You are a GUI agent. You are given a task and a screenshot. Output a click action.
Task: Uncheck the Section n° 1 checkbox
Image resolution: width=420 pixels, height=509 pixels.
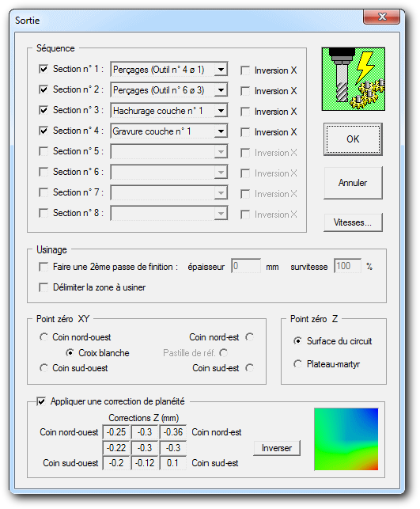44,69
